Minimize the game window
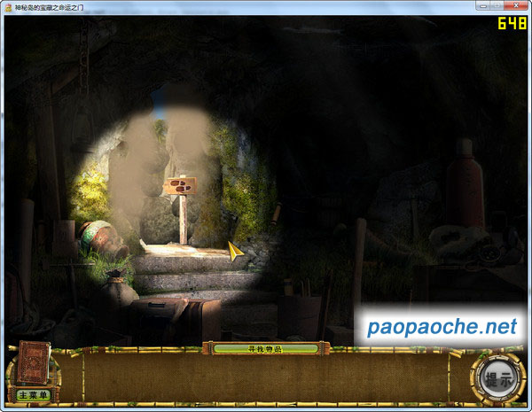 [483, 6]
